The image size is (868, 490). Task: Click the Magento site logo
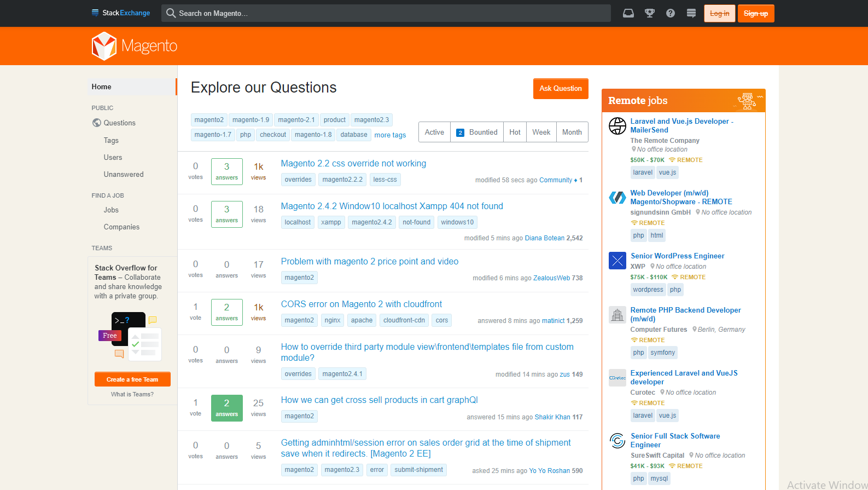point(135,46)
